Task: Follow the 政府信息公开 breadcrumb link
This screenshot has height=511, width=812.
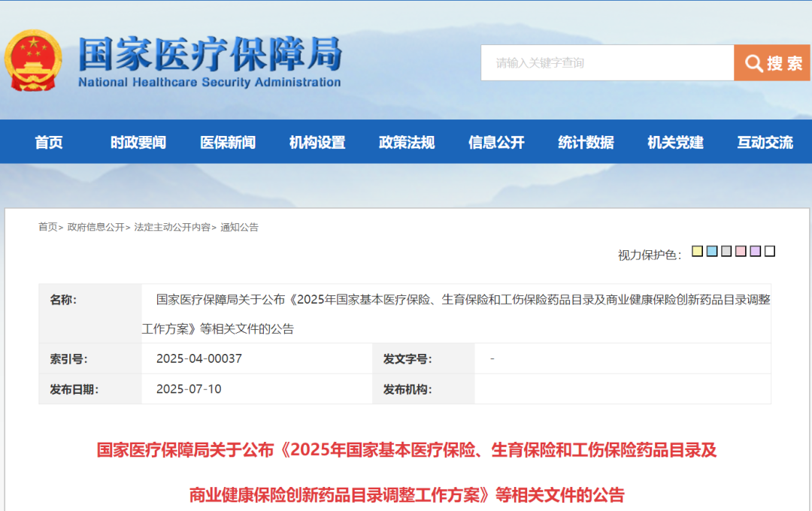Action: (95, 227)
